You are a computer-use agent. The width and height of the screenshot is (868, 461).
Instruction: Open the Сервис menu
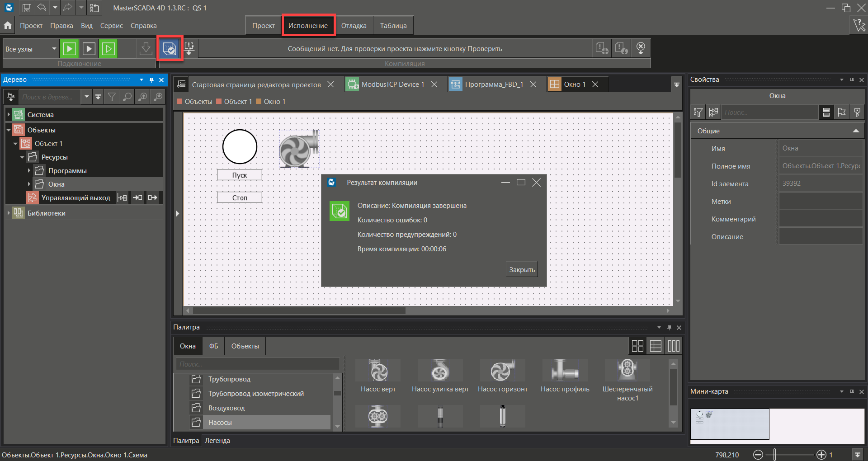point(111,26)
